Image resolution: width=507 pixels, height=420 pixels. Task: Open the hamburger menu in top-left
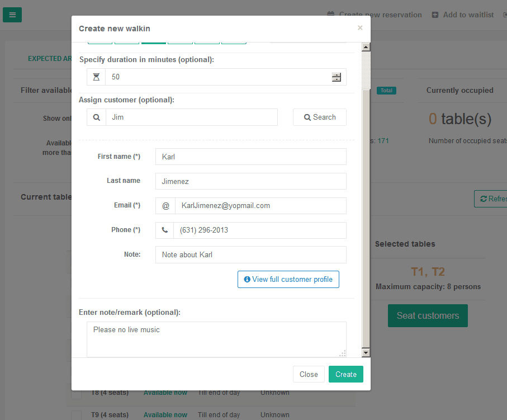(12, 15)
